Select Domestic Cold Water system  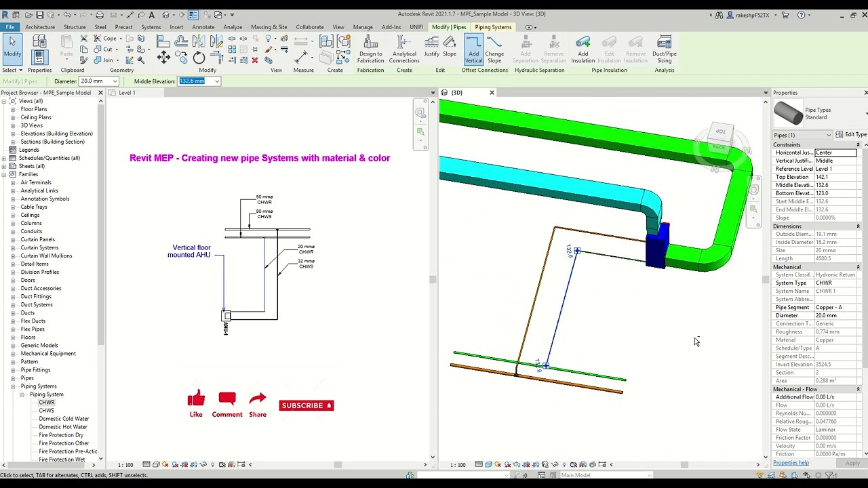[64, 419]
